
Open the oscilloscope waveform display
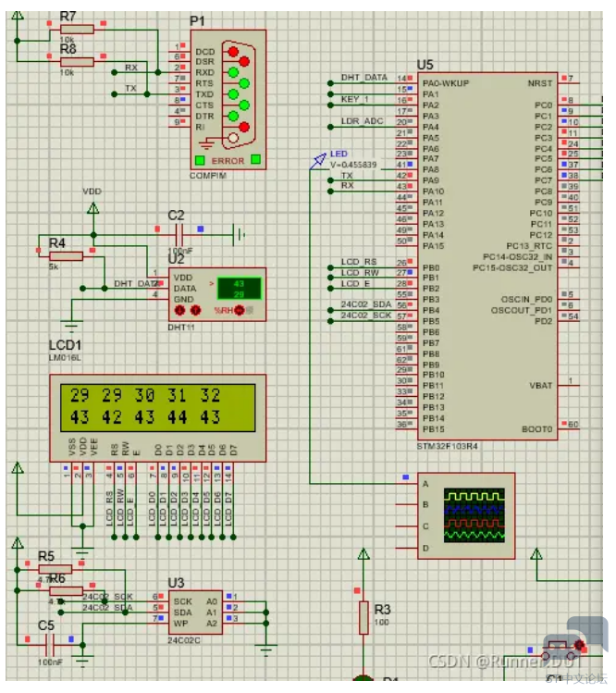coord(474,515)
